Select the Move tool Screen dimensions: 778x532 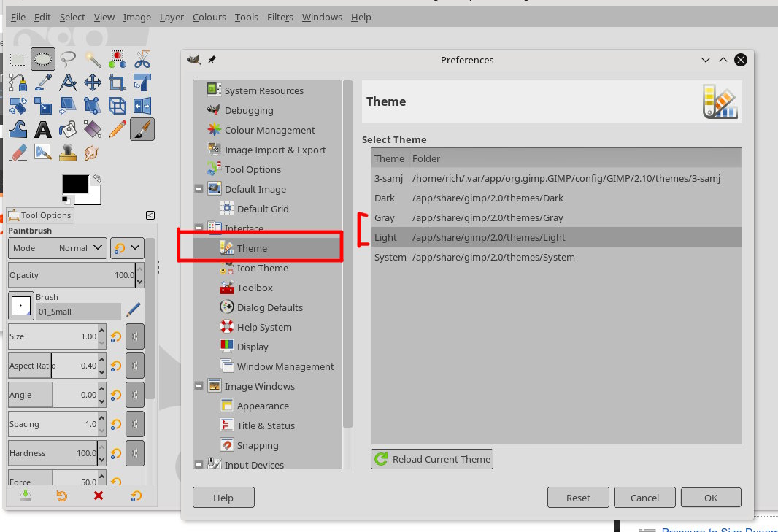coord(93,82)
